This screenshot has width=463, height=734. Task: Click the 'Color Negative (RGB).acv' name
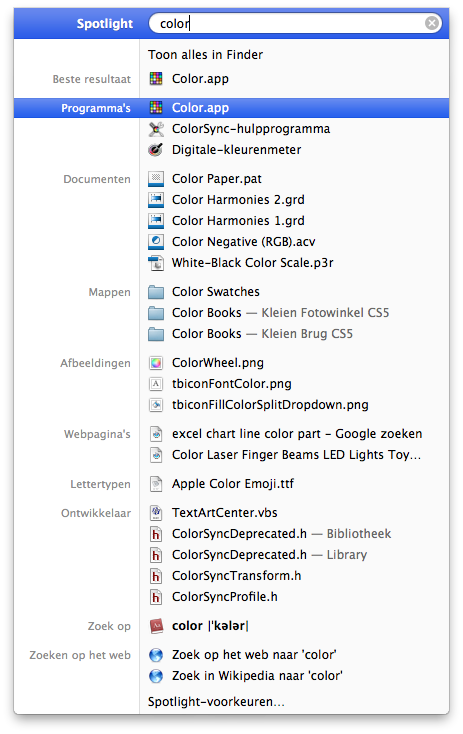243,242
